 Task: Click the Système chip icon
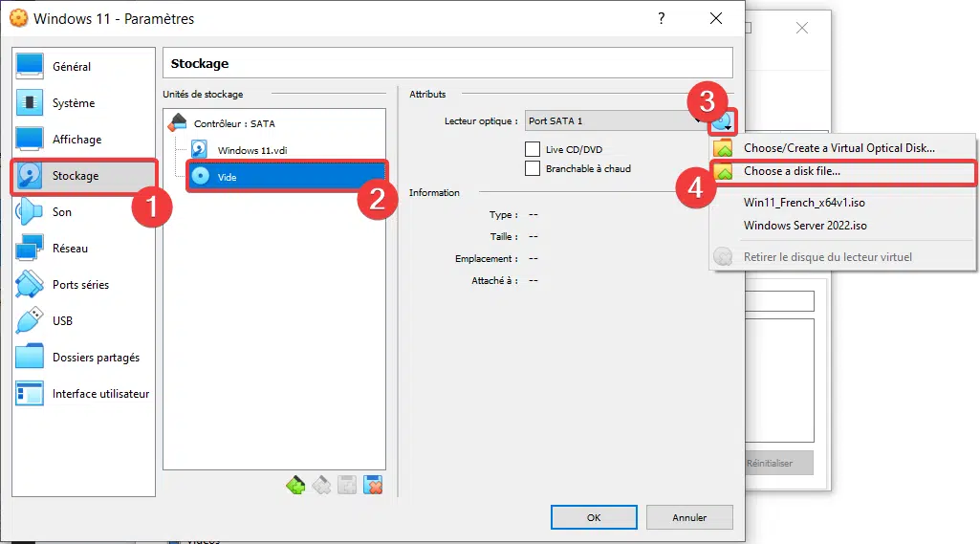30,102
